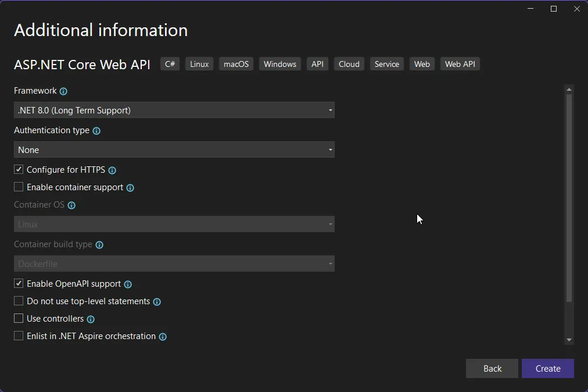Viewport: 588px width, 392px height.
Task: Click the Container OS info icon
Action: [71, 205]
